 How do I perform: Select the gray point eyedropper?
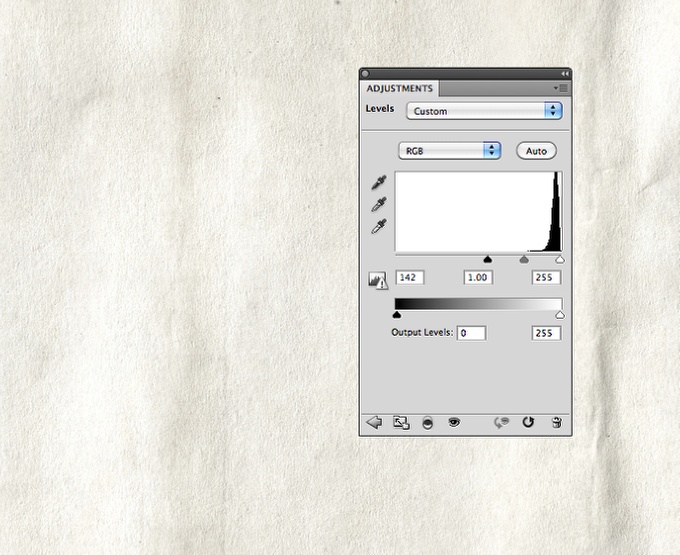[378, 204]
